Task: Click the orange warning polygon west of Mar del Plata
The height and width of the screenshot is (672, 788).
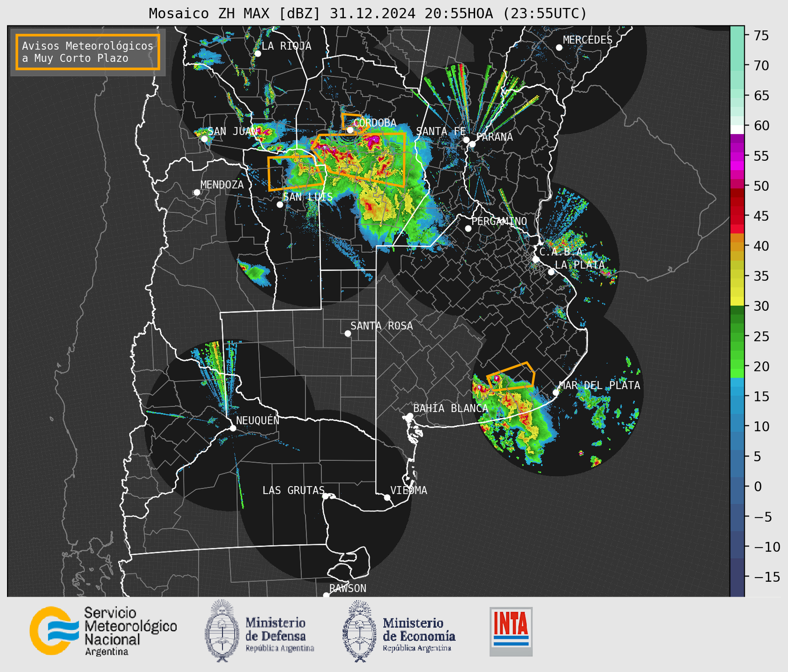Action: point(511,376)
